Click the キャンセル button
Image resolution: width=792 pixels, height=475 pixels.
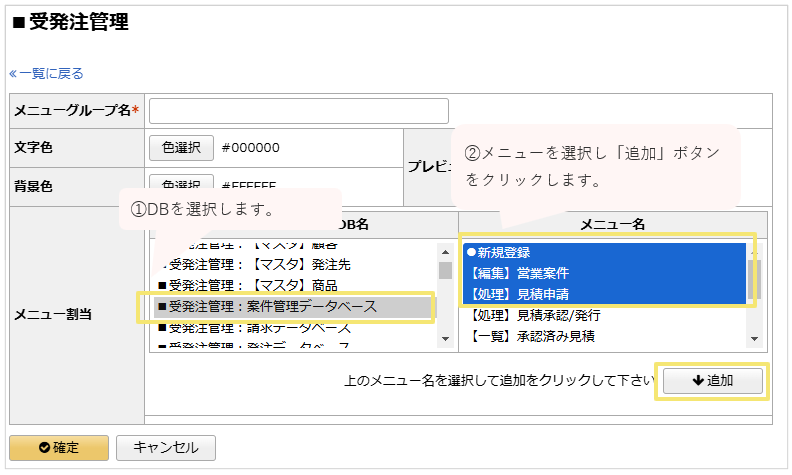pos(165,447)
